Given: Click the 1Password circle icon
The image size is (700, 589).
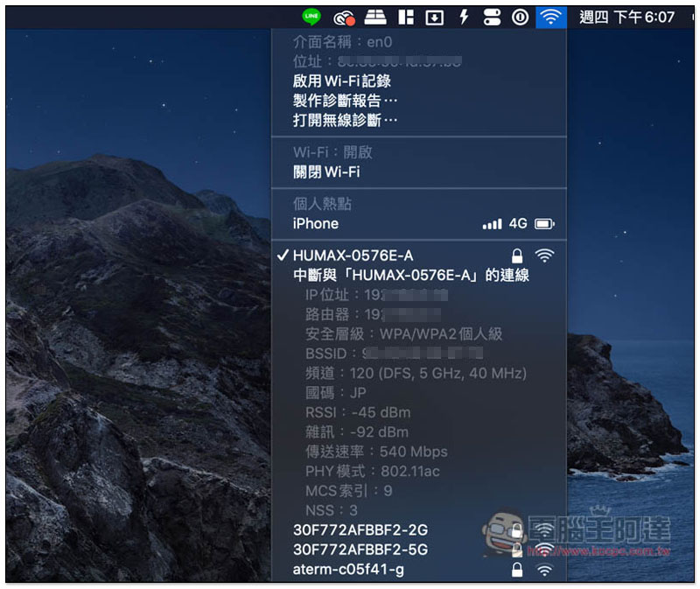Looking at the screenshot, I should [x=520, y=17].
